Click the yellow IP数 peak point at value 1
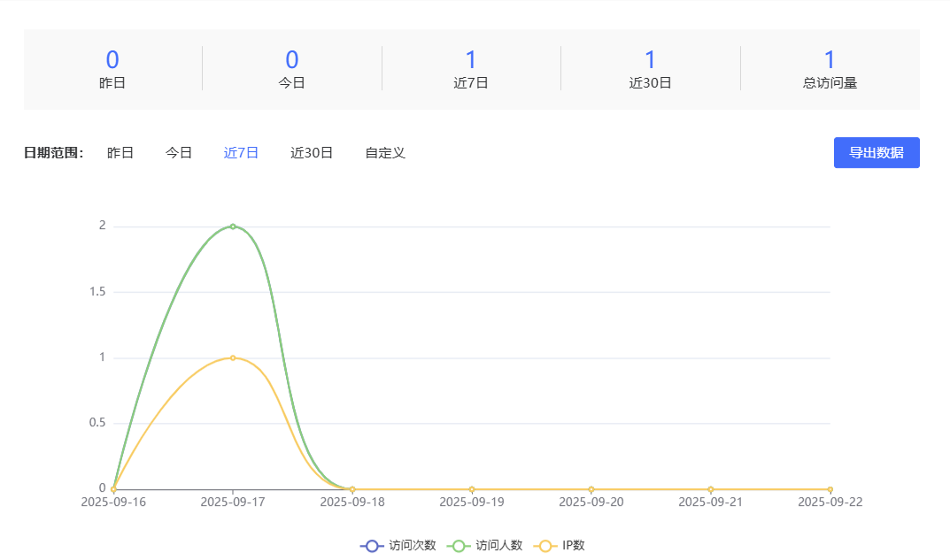950x560 pixels. [x=233, y=357]
